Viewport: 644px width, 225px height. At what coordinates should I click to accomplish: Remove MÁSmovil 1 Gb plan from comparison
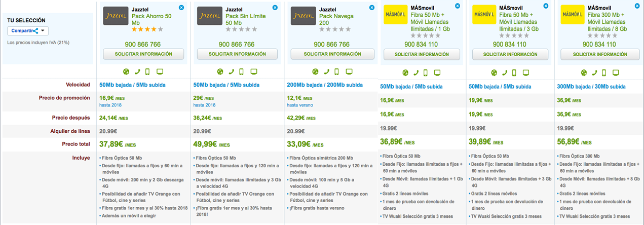tap(457, 6)
